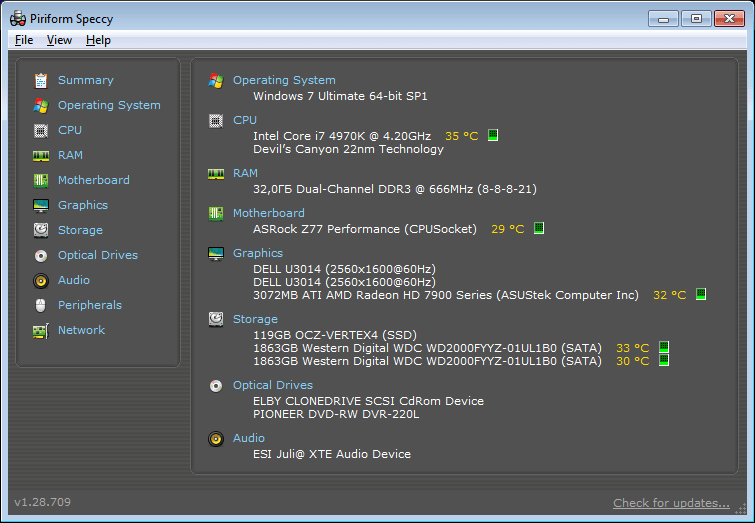755x523 pixels.
Task: Click the CPU chip icon in sidebar
Action: click(41, 130)
